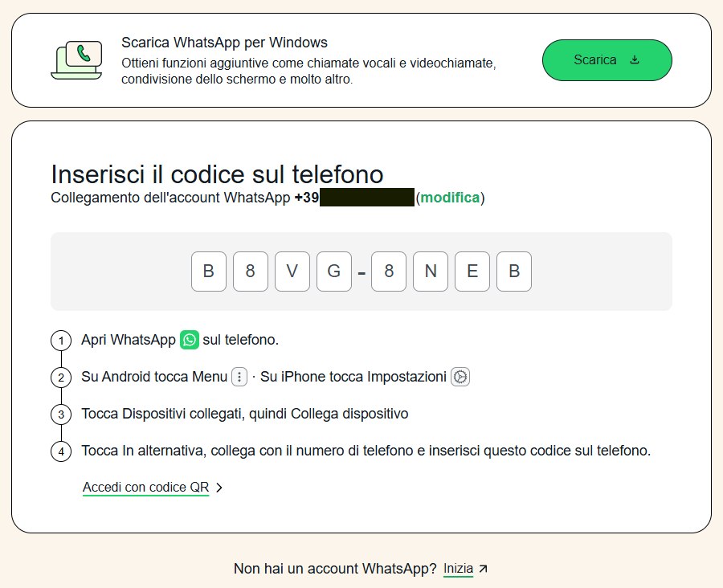Click the Android three-dot Menu icon

pyautogui.click(x=238, y=376)
